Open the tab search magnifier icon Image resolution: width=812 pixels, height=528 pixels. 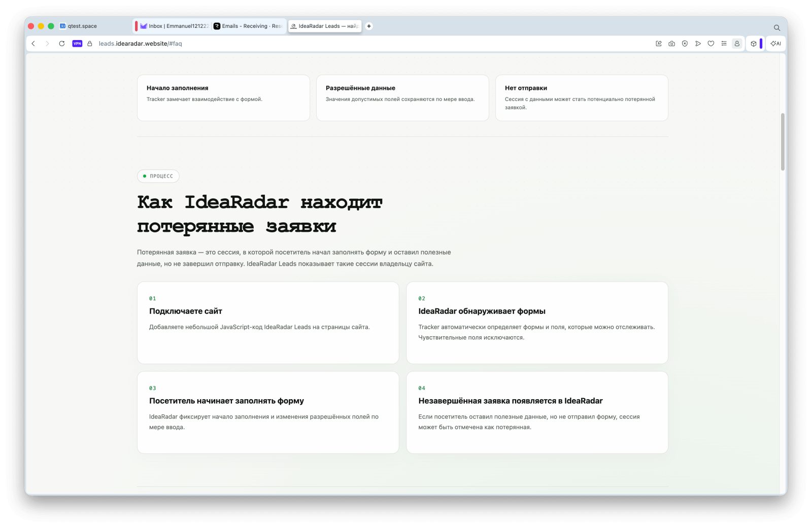click(x=777, y=27)
